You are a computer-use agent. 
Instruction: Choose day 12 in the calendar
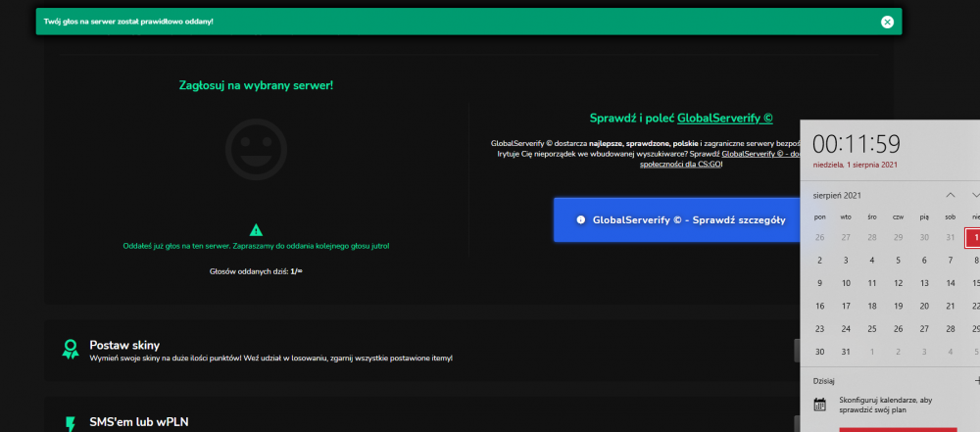(898, 283)
